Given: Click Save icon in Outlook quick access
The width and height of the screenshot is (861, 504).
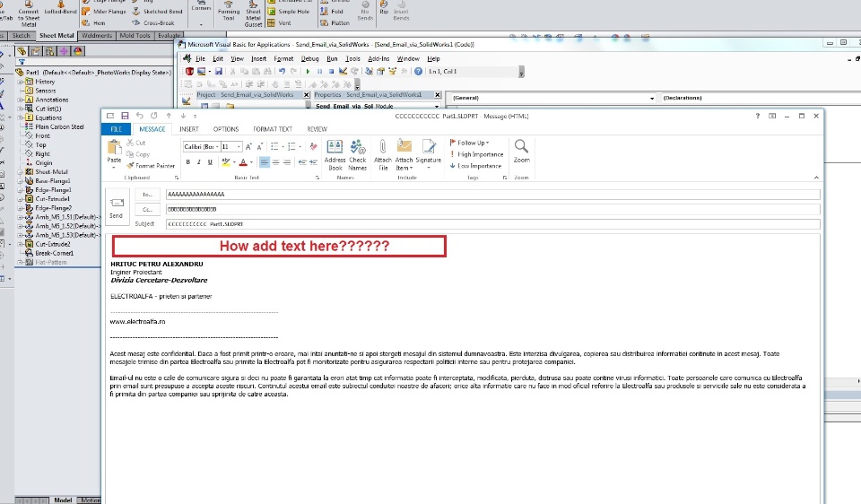Looking at the screenshot, I should pyautogui.click(x=125, y=116).
